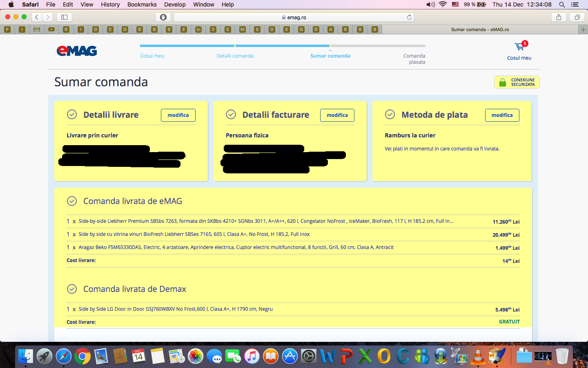Open the Develop menu
Screen dimensions: 588x368
(175, 4)
